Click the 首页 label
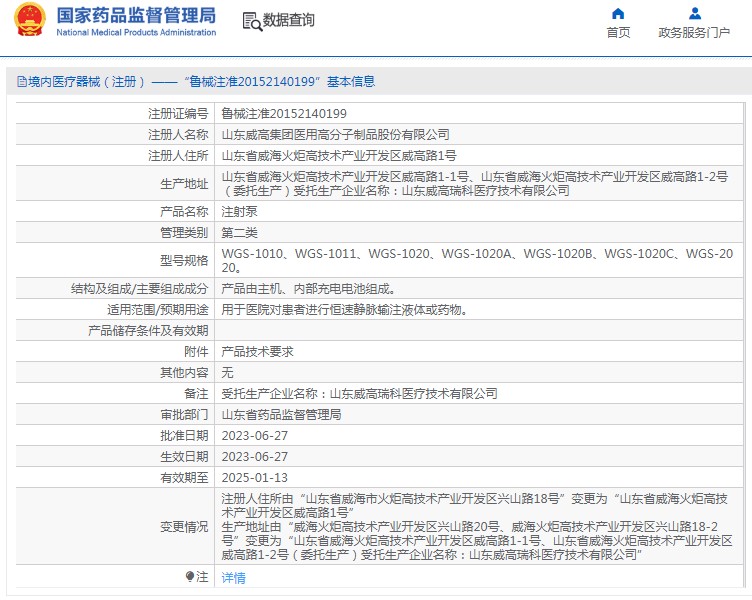 pyautogui.click(x=618, y=33)
